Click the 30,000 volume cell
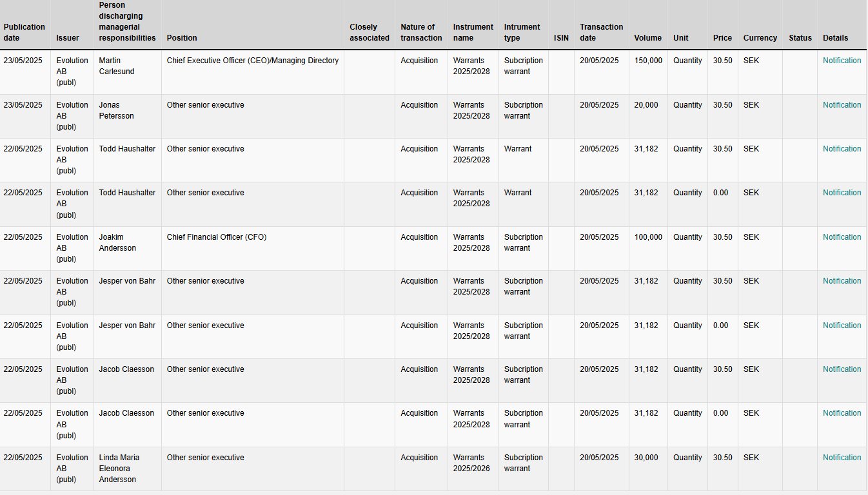The image size is (868, 495). click(x=646, y=458)
